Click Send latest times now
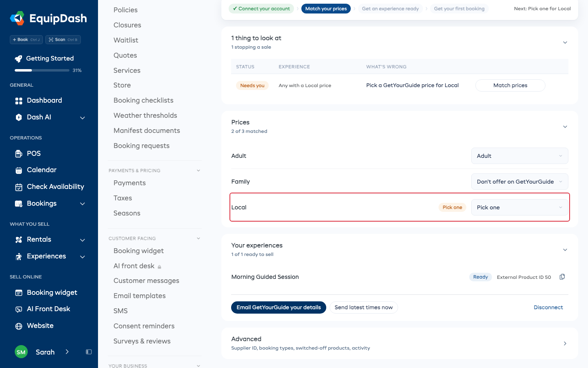Screen dimensions: 588x368 (363, 307)
